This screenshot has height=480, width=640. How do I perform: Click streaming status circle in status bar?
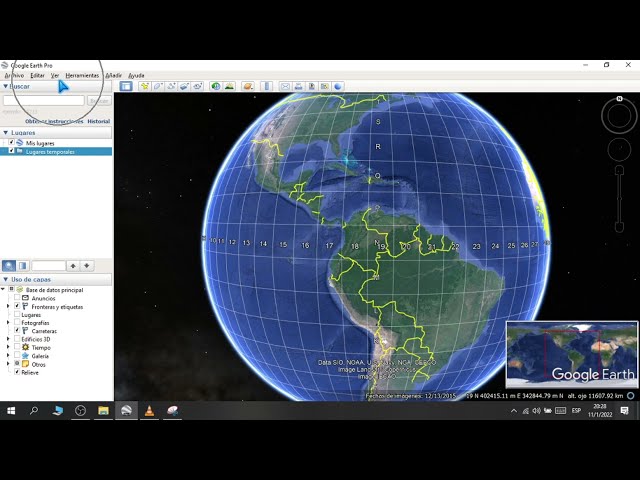(x=631, y=395)
